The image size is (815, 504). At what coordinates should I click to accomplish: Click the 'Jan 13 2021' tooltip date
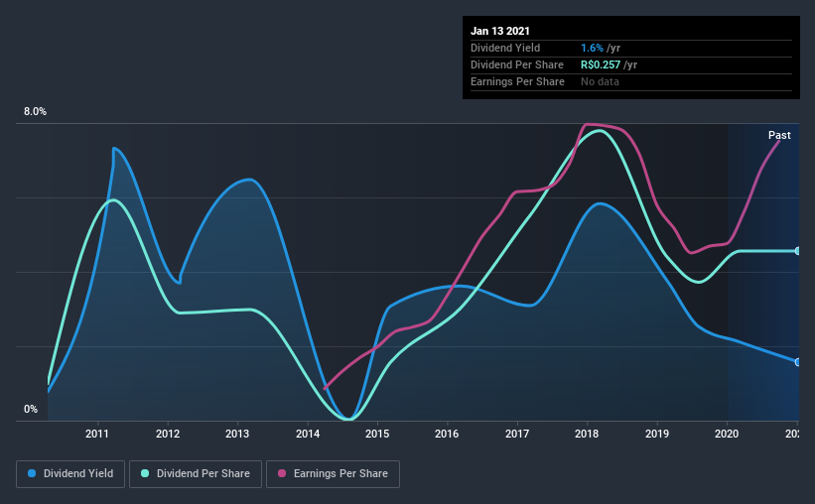pyautogui.click(x=500, y=31)
